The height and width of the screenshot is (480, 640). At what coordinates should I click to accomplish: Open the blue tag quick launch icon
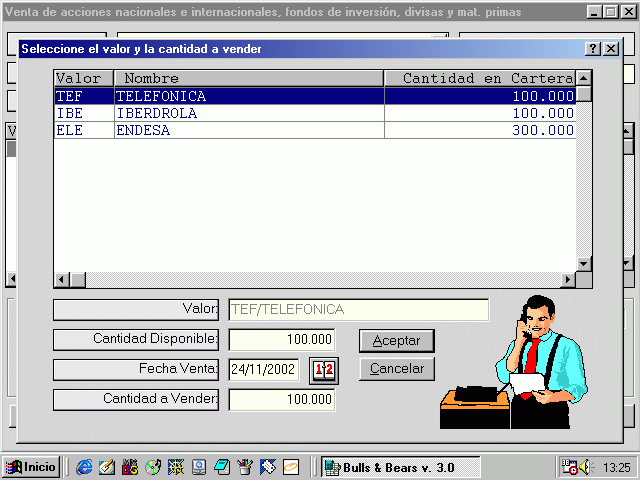(268, 467)
